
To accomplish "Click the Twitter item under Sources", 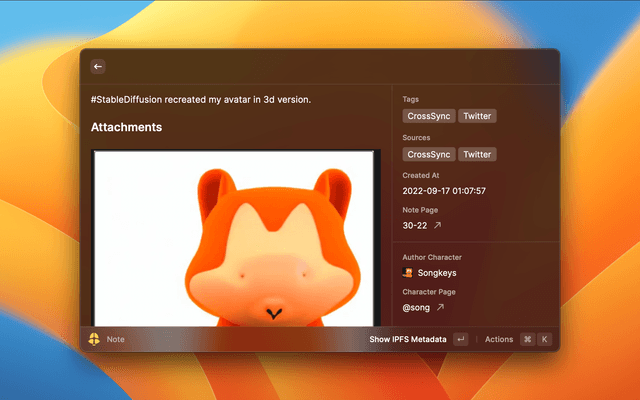I will [x=477, y=154].
